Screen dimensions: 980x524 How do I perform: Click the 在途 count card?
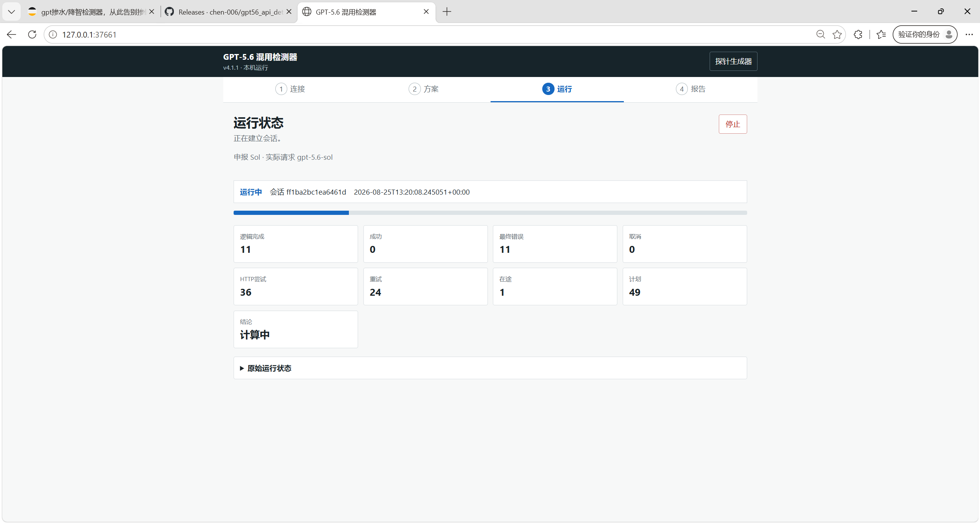(555, 287)
